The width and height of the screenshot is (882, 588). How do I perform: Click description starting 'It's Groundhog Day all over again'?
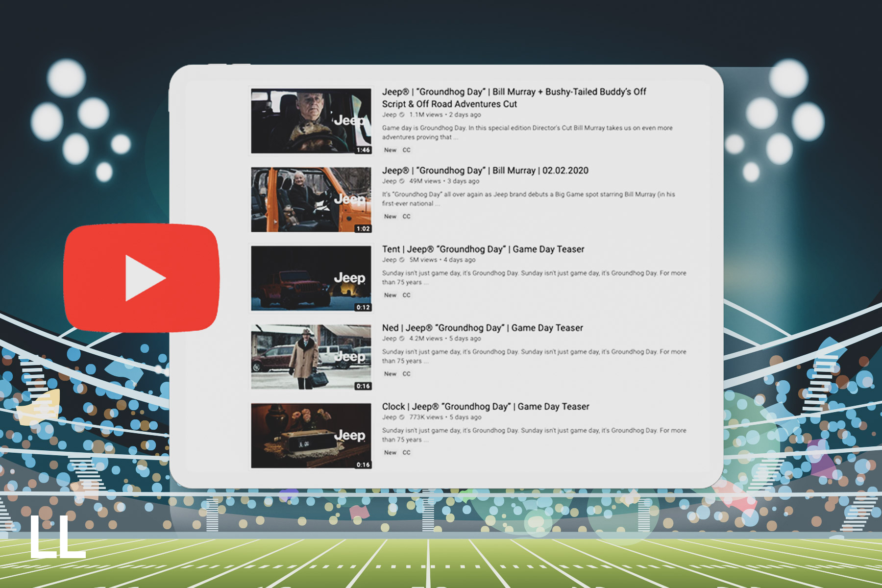point(528,199)
